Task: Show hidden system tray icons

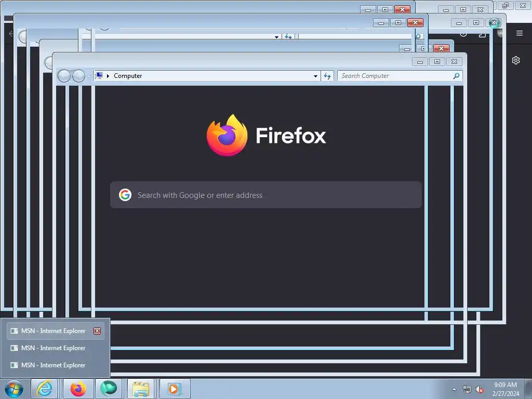Action: (x=454, y=389)
